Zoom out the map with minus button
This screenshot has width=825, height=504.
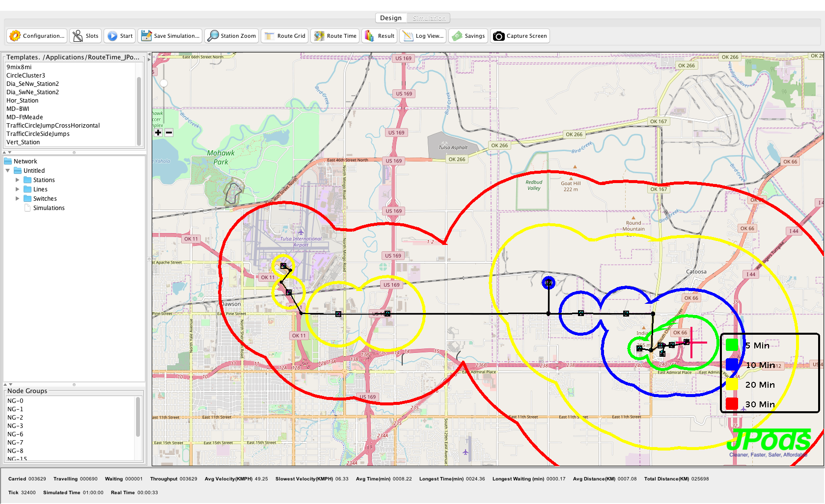click(169, 133)
